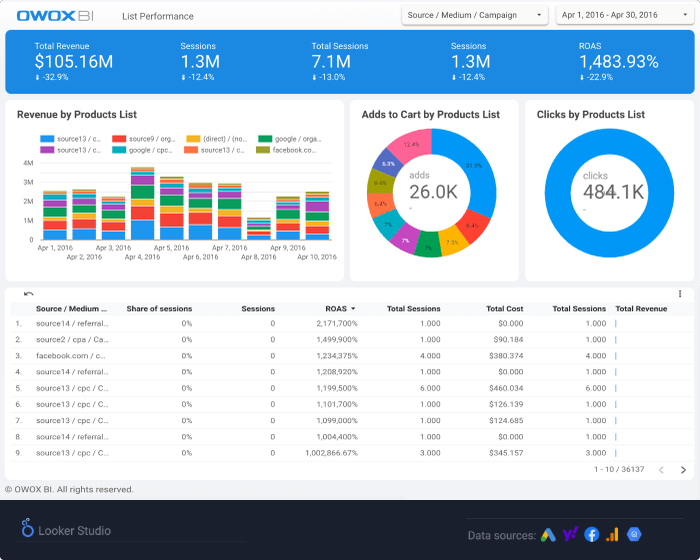
Task: Click the Total Cost column header
Action: [504, 309]
